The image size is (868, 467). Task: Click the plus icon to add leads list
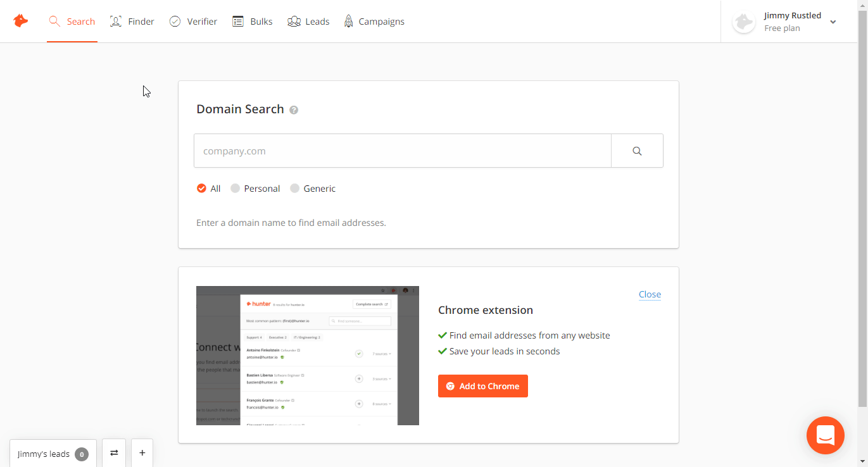click(x=142, y=453)
